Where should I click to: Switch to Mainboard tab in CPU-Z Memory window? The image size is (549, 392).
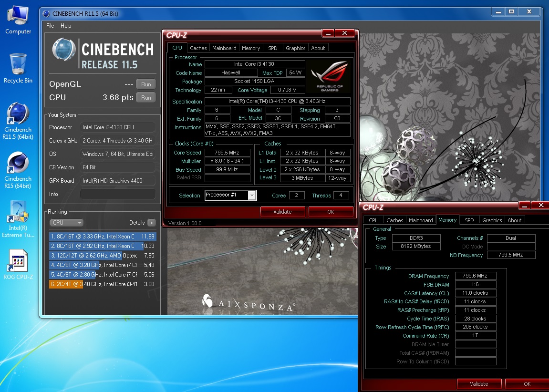point(421,220)
